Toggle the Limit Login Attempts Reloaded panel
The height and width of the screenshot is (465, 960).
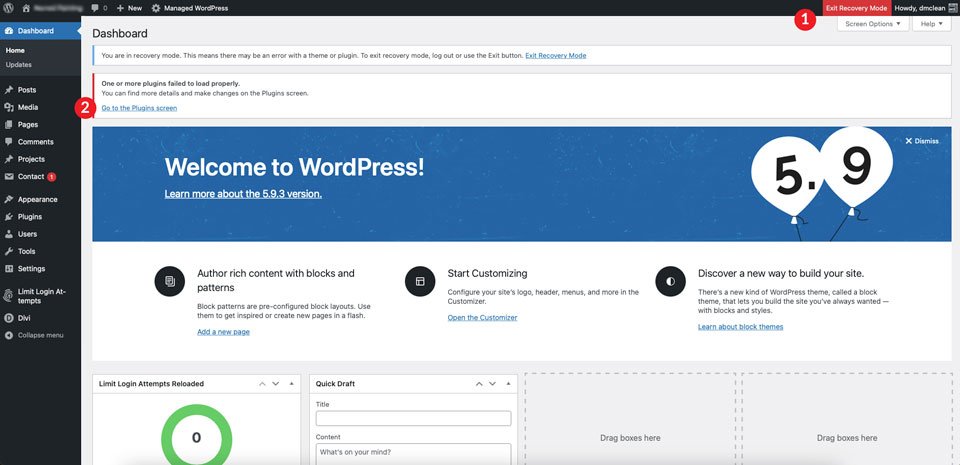click(291, 384)
